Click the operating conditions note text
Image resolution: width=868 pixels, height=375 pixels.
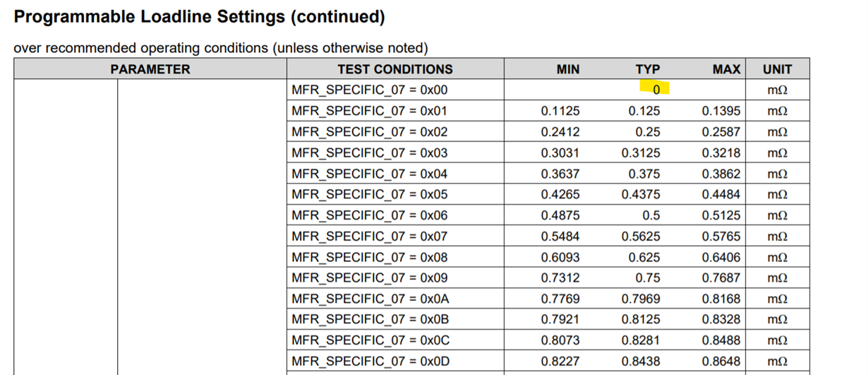click(221, 49)
